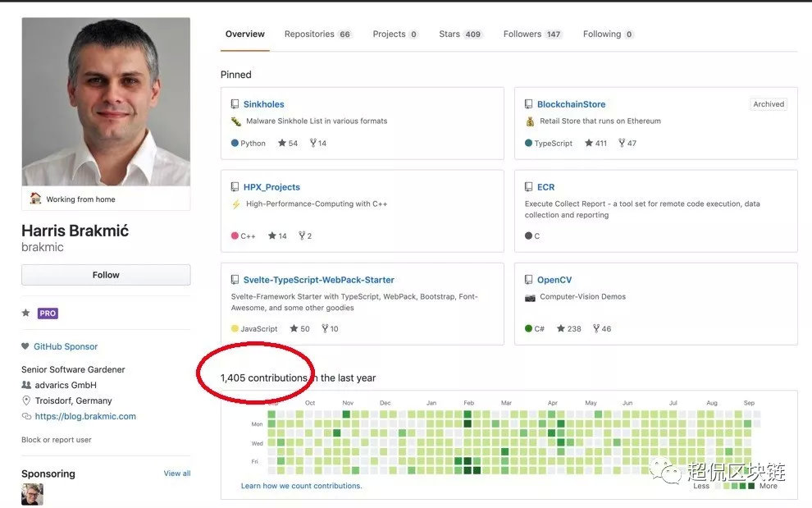Click the heart icon next to GitHub Sponsor
The height and width of the screenshot is (508, 812).
click(25, 346)
